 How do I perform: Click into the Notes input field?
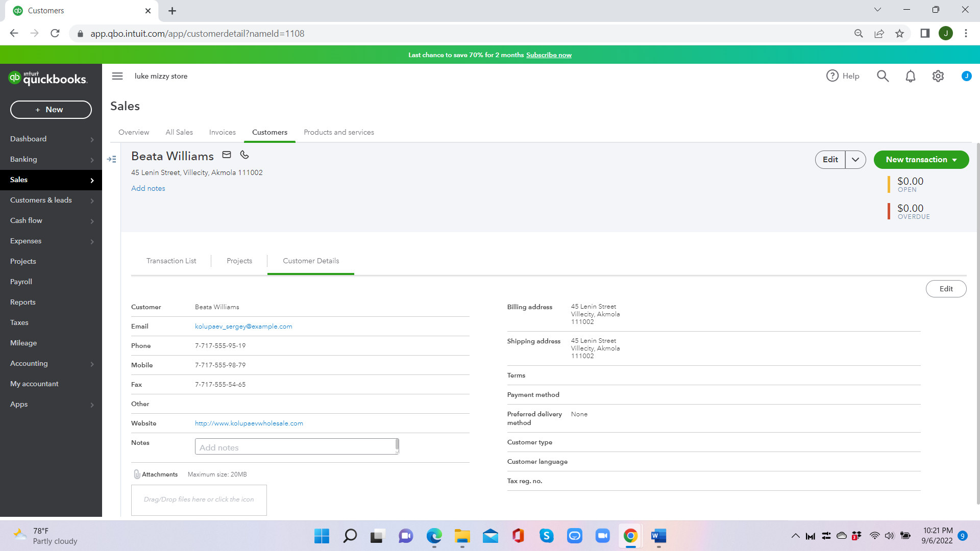(x=295, y=447)
